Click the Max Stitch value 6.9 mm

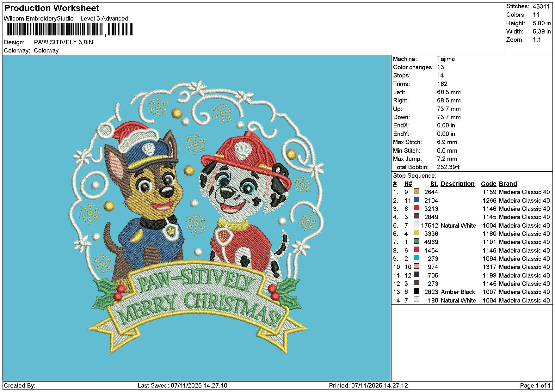pos(447,142)
